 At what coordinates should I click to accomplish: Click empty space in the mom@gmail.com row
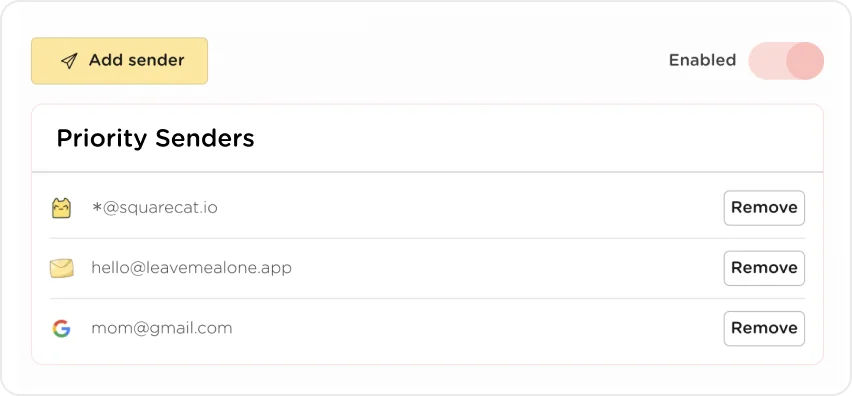coord(478,328)
